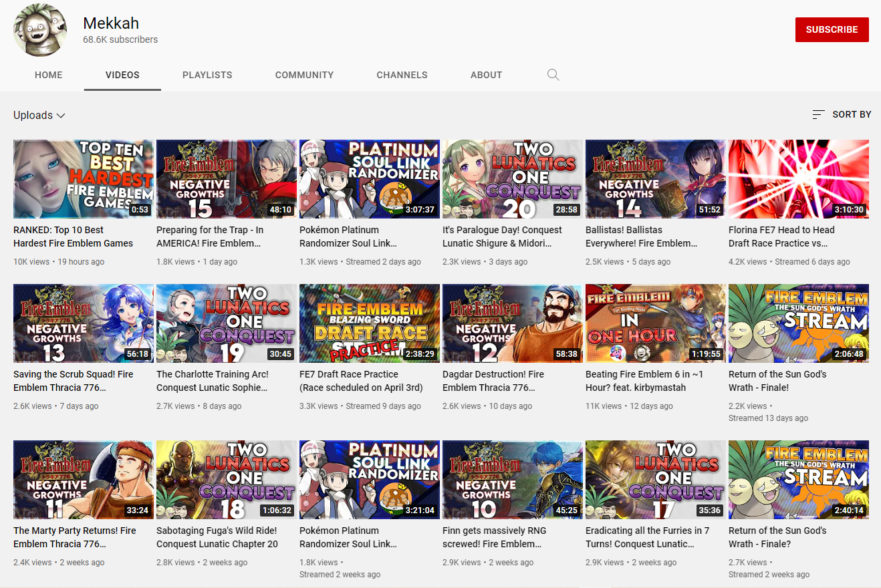Viewport: 881px width, 588px height.
Task: Click 'It's Paralogue Day! Conquest' title
Action: point(503,237)
